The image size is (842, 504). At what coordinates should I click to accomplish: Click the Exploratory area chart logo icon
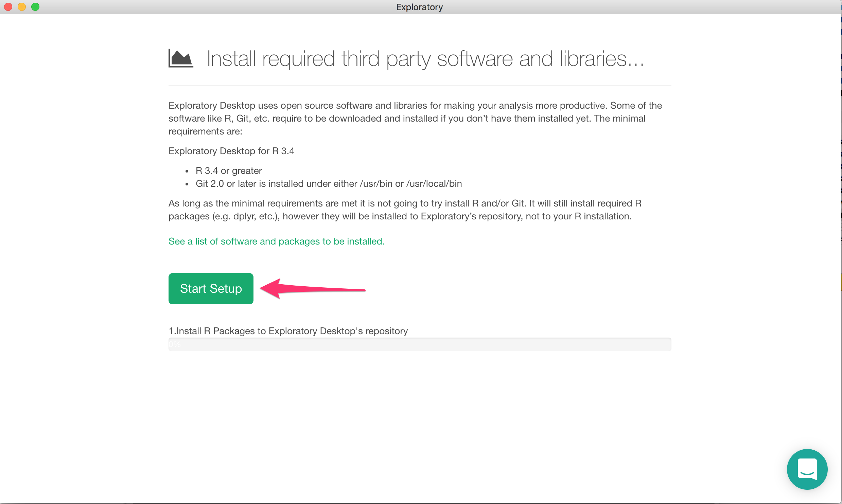click(181, 58)
